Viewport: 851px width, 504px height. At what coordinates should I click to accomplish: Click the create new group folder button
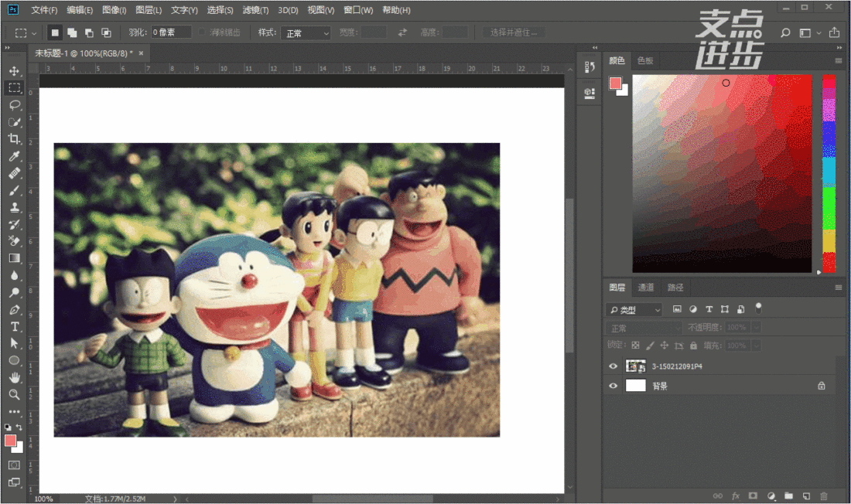(x=788, y=495)
